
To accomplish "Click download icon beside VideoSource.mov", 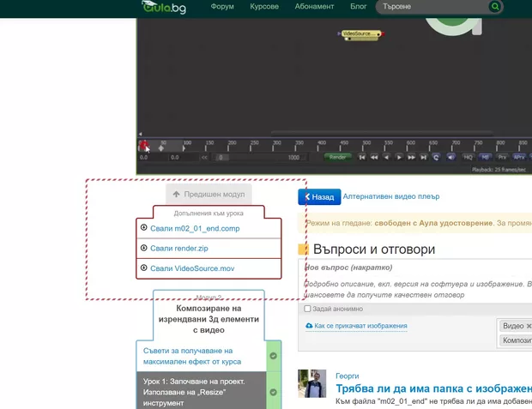I will click(x=144, y=268).
